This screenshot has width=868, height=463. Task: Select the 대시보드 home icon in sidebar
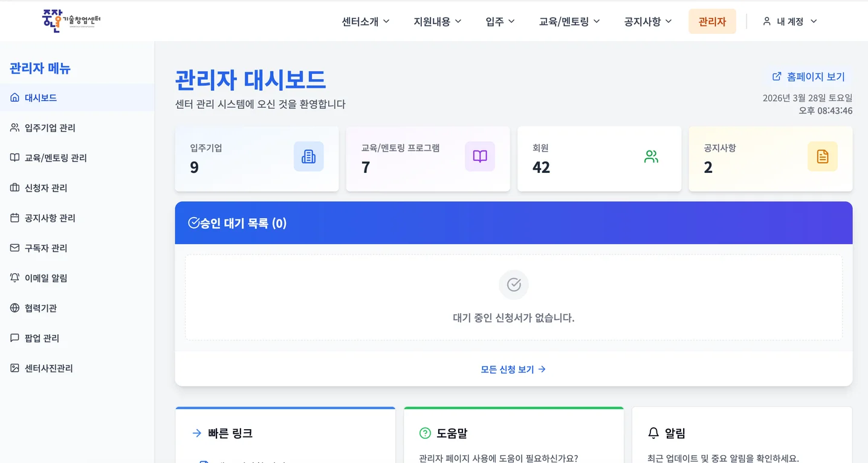coord(14,97)
